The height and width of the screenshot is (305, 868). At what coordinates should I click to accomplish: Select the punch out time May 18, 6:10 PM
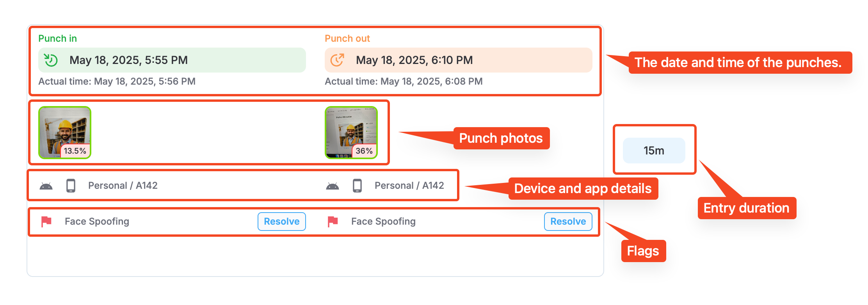pos(414,60)
